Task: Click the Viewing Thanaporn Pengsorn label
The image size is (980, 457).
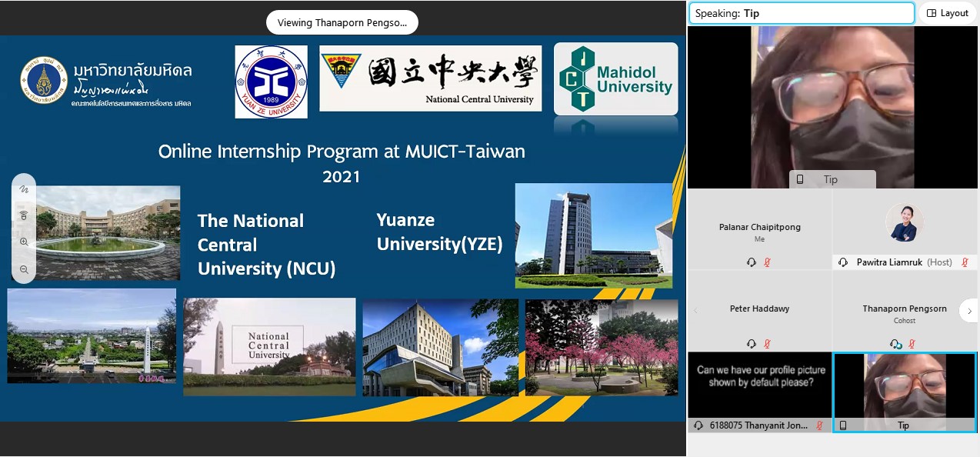Action: click(342, 22)
